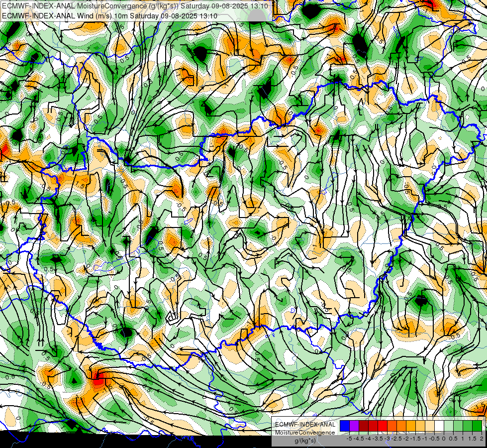Click the -2.5 legend scale value
This screenshot has height=448, width=487.
point(396,439)
